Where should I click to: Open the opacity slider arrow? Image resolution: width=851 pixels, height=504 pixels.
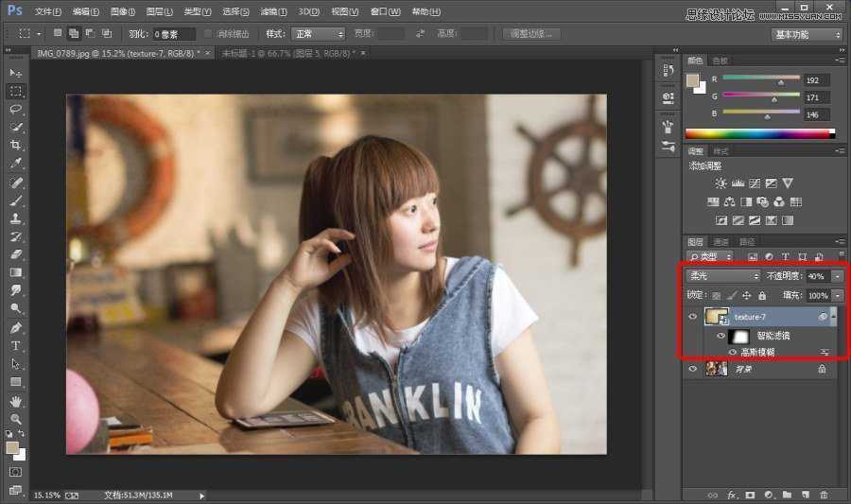838,276
